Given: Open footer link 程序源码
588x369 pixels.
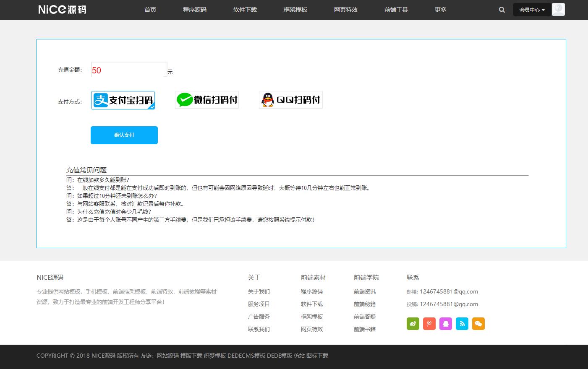Looking at the screenshot, I should click(x=312, y=291).
